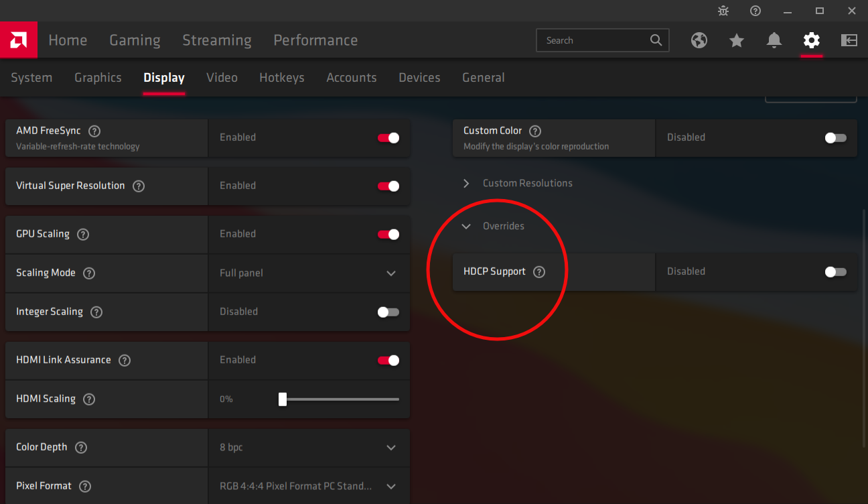The height and width of the screenshot is (504, 868).
Task: Switch to the Accounts settings tab
Action: coord(352,78)
